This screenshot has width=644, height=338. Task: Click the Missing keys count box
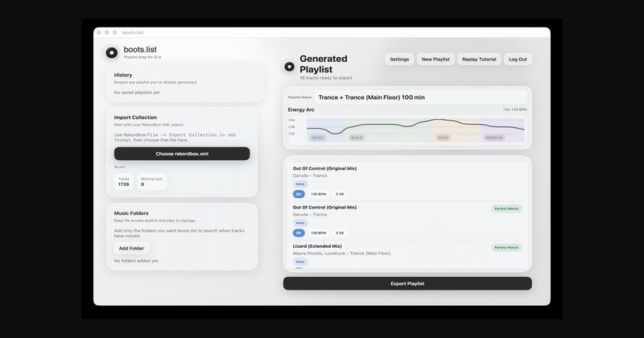click(x=152, y=182)
